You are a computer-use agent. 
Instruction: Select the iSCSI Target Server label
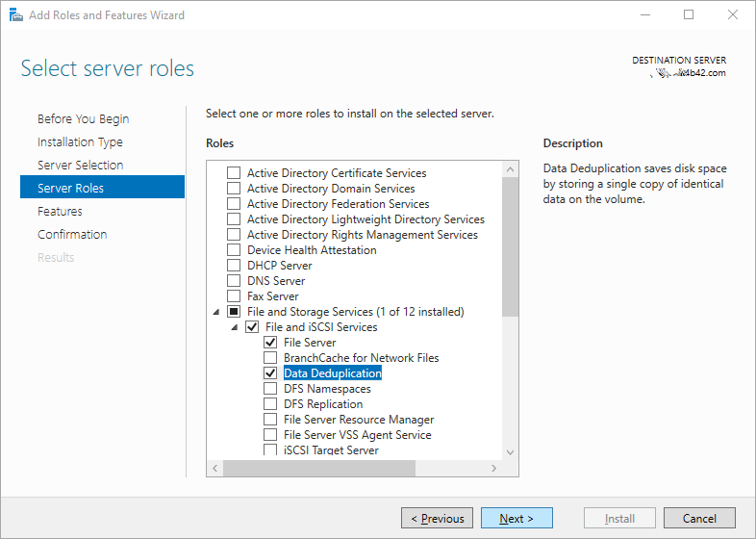click(x=331, y=449)
